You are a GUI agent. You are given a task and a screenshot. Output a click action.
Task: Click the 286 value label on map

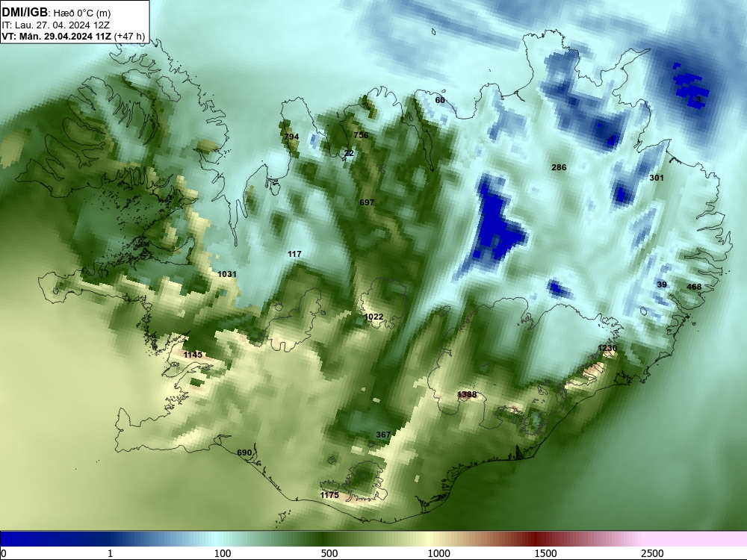coord(559,167)
